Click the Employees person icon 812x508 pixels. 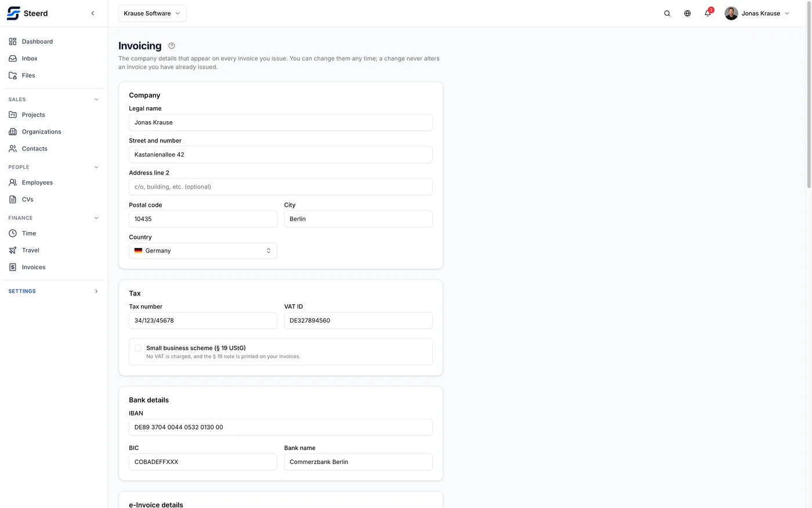pos(13,182)
